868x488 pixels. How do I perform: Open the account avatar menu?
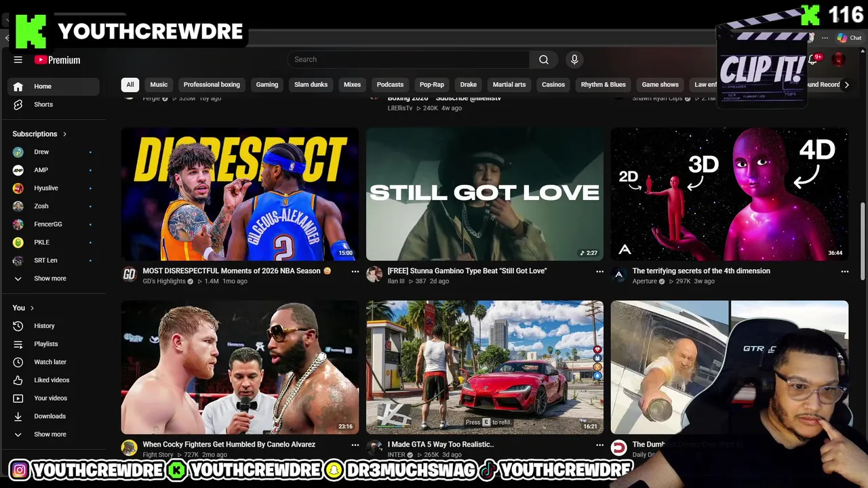click(x=839, y=60)
